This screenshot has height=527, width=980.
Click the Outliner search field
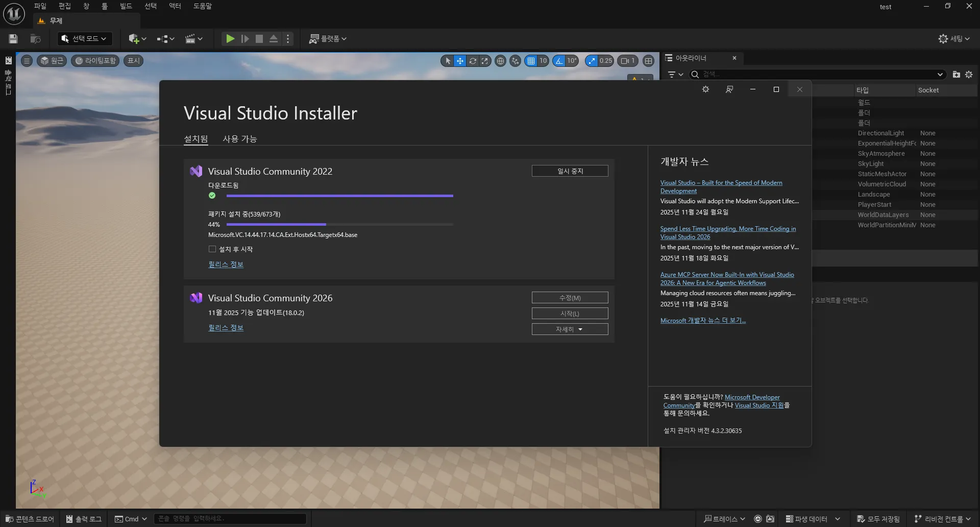click(x=817, y=75)
